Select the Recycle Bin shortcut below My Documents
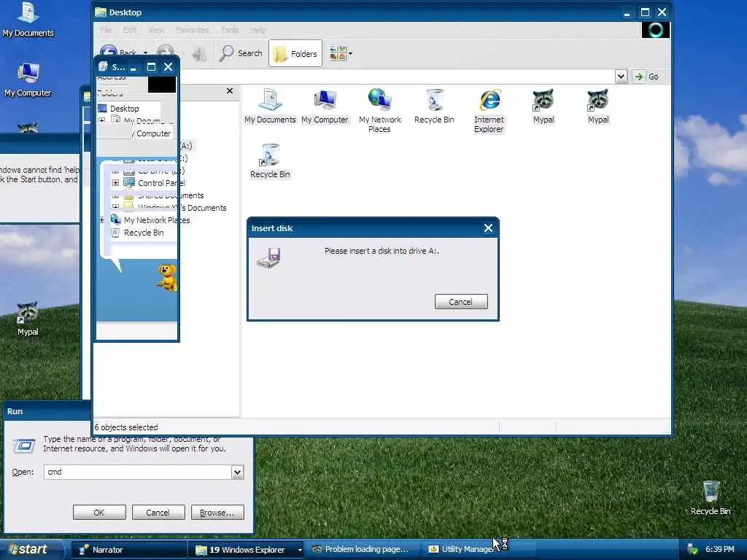Viewport: 747px width, 560px height. point(270,161)
